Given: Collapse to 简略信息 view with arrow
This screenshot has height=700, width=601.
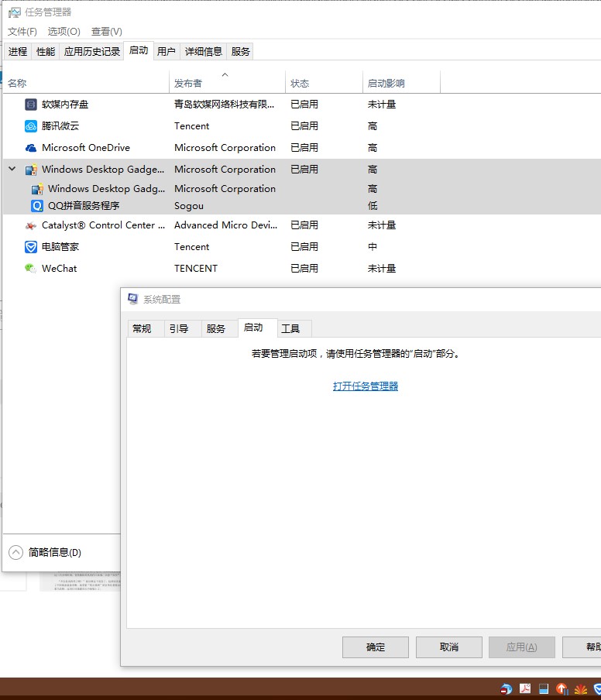Looking at the screenshot, I should 15,552.
